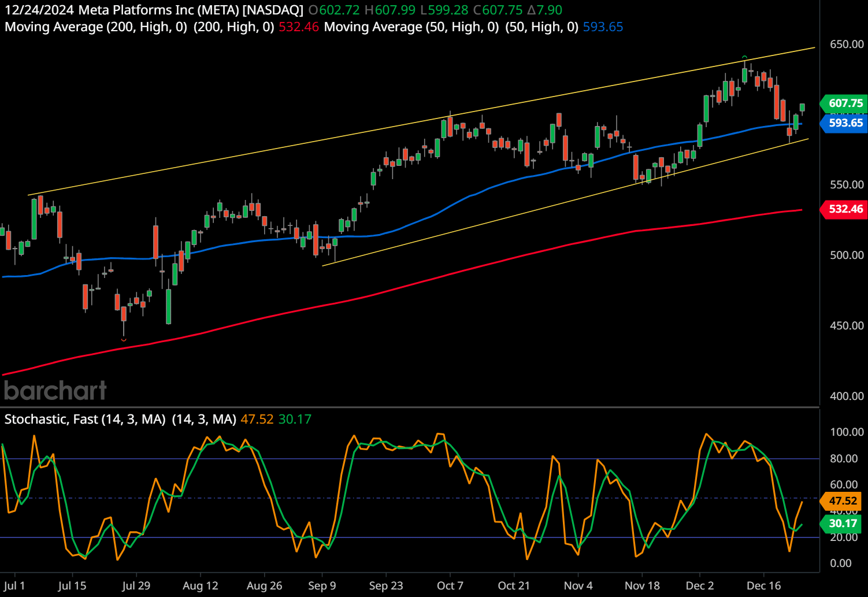Click the 550.00 price axis label

point(847,185)
